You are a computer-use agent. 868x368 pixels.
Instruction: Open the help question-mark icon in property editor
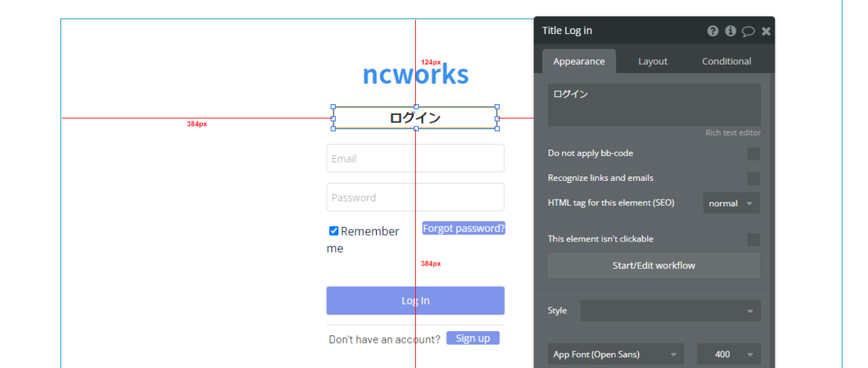[712, 30]
